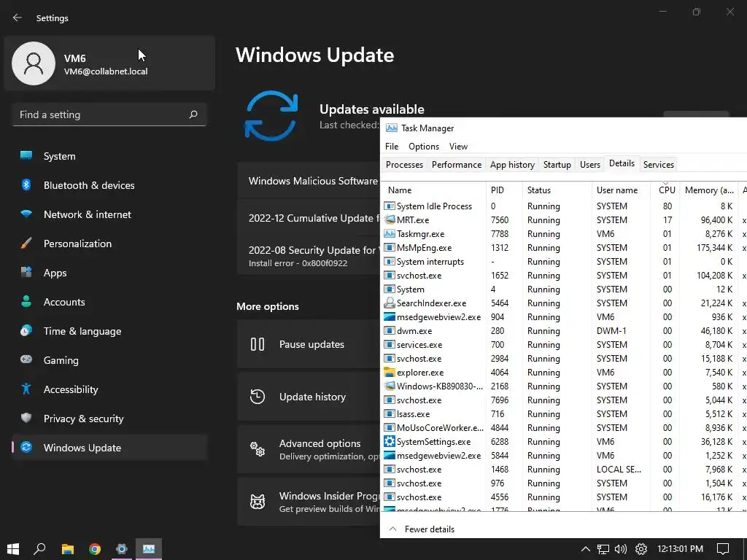Open System settings category
The image size is (747, 560).
(x=109, y=156)
